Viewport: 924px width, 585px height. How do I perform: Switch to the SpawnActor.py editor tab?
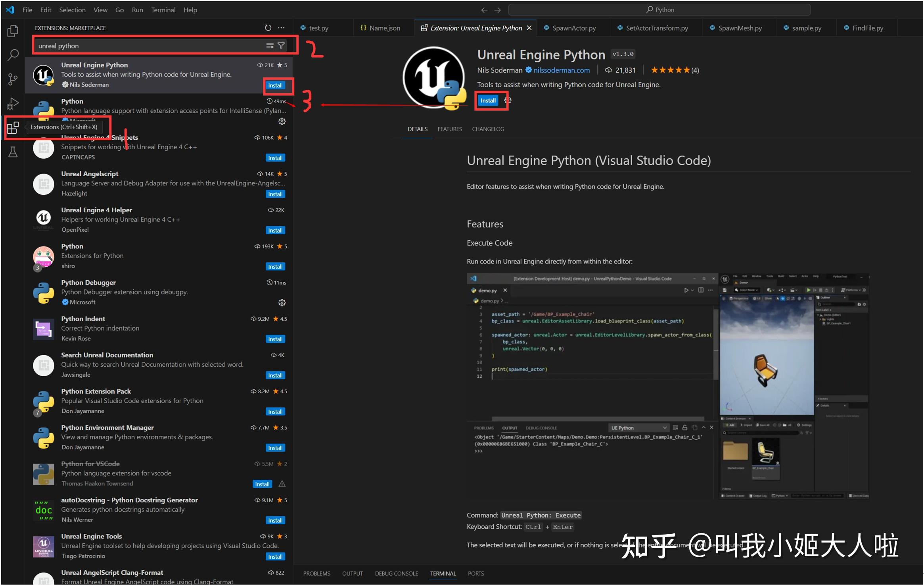[572, 28]
